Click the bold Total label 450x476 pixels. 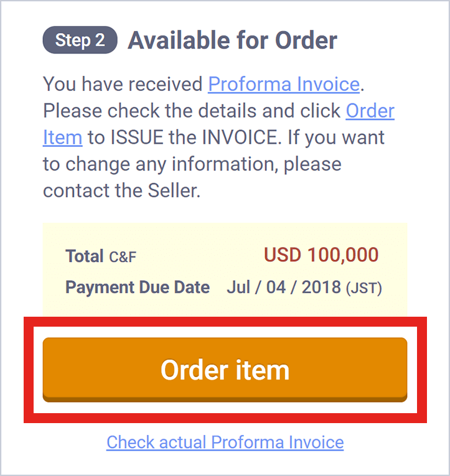[x=84, y=256]
